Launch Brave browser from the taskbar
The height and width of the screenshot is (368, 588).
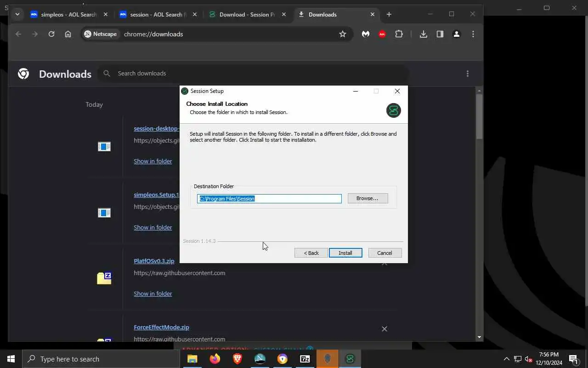coord(237,359)
